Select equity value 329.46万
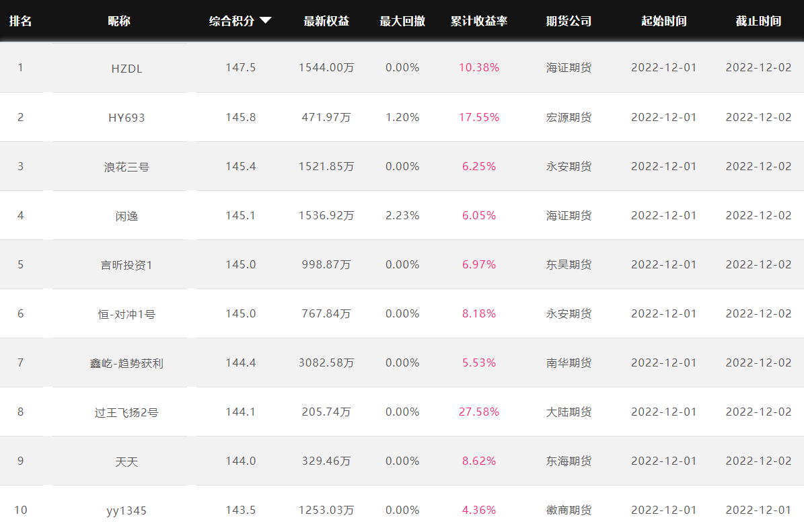Viewport: 804px width, 532px height. [x=326, y=461]
